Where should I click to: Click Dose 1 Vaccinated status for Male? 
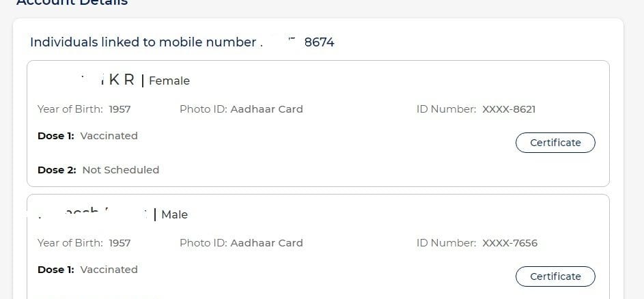(109, 270)
